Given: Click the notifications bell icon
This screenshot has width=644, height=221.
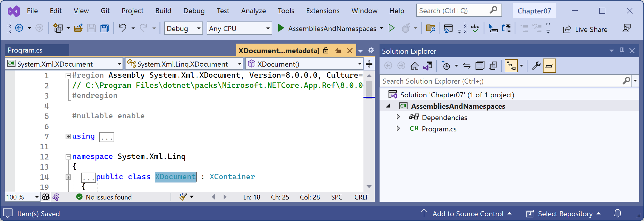Looking at the screenshot, I should click(618, 214).
